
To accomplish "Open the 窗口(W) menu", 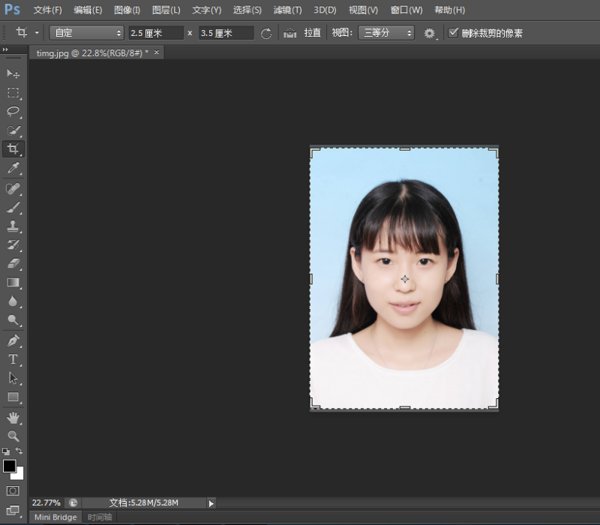I will (406, 10).
